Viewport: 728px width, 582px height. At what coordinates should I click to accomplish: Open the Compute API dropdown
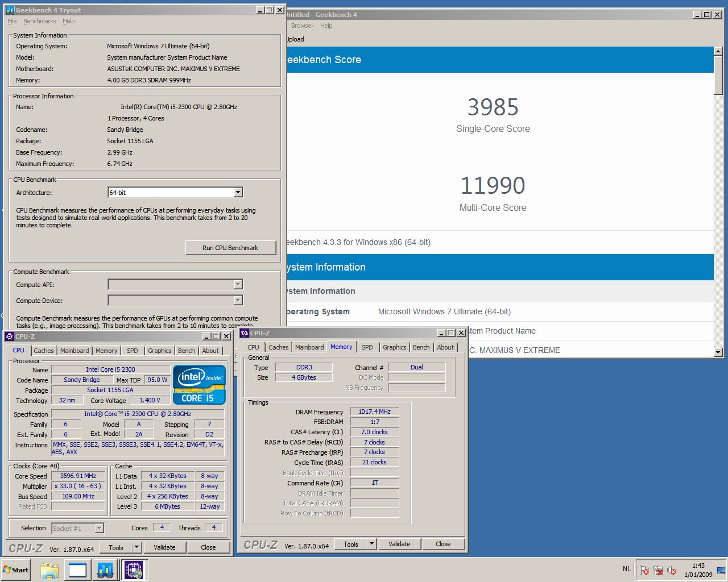pyautogui.click(x=238, y=284)
